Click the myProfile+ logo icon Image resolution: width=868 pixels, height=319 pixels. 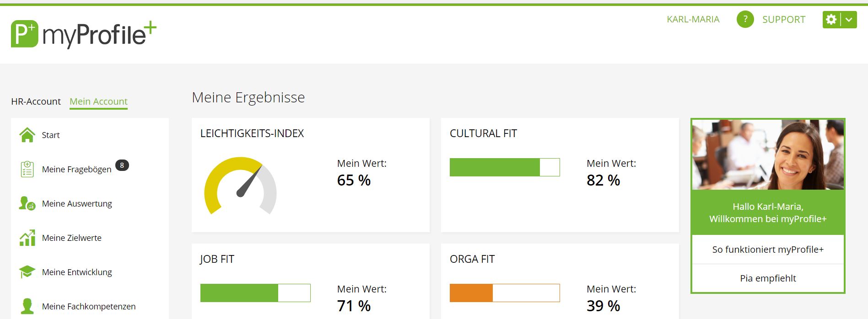click(25, 34)
